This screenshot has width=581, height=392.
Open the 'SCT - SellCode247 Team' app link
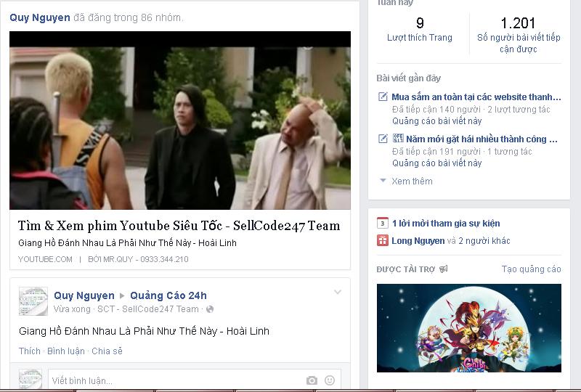148,309
